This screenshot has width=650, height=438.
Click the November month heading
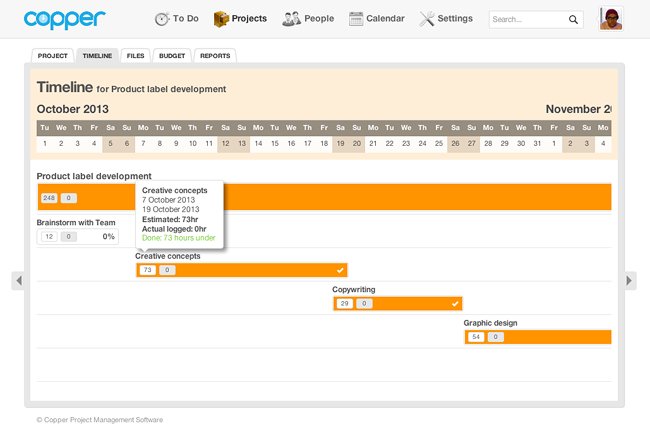tap(578, 109)
